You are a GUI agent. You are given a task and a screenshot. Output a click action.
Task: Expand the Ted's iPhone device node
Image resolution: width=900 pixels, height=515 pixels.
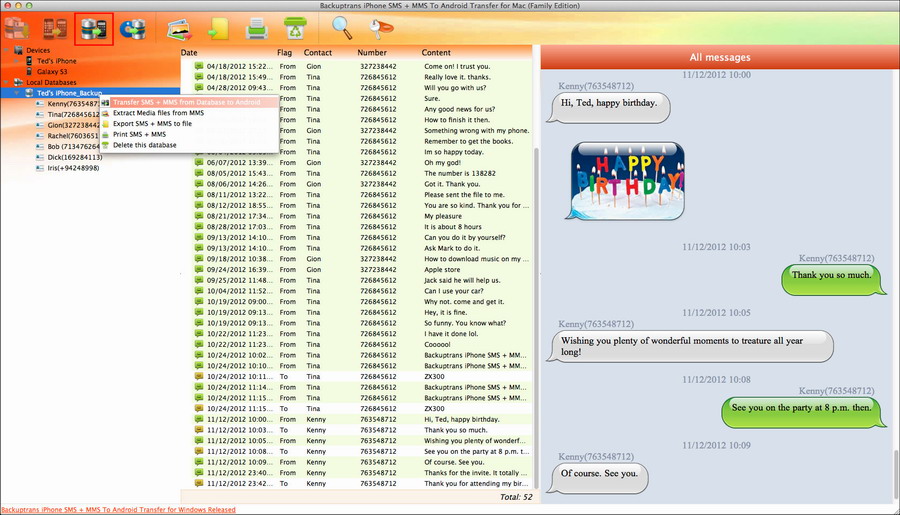[x=17, y=61]
